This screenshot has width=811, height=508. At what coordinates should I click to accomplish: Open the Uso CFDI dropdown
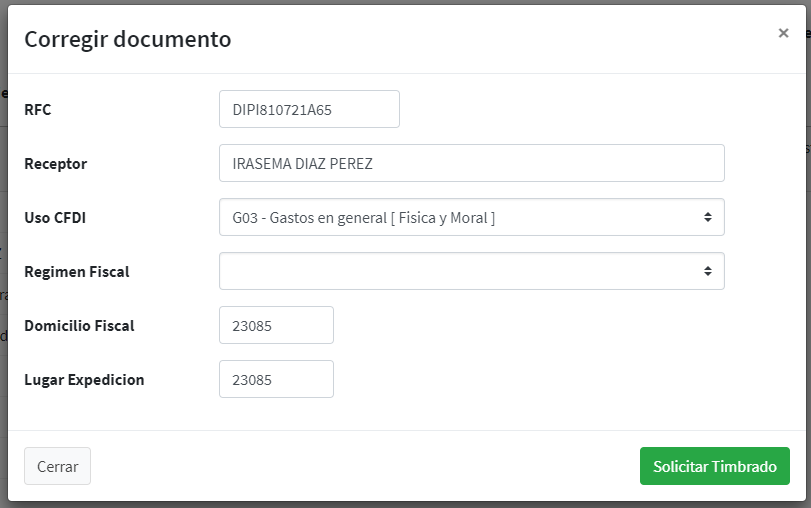click(471, 217)
